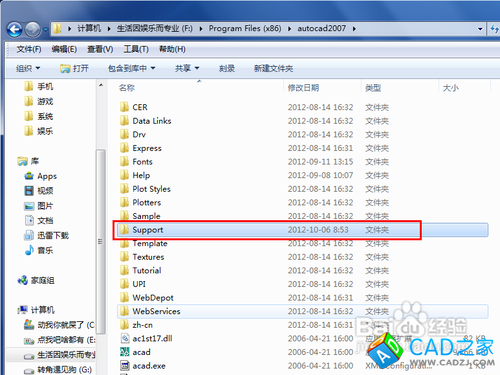This screenshot has height=375, width=500.
Task: Select the ac1st17.dll file icon
Action: tap(125, 338)
